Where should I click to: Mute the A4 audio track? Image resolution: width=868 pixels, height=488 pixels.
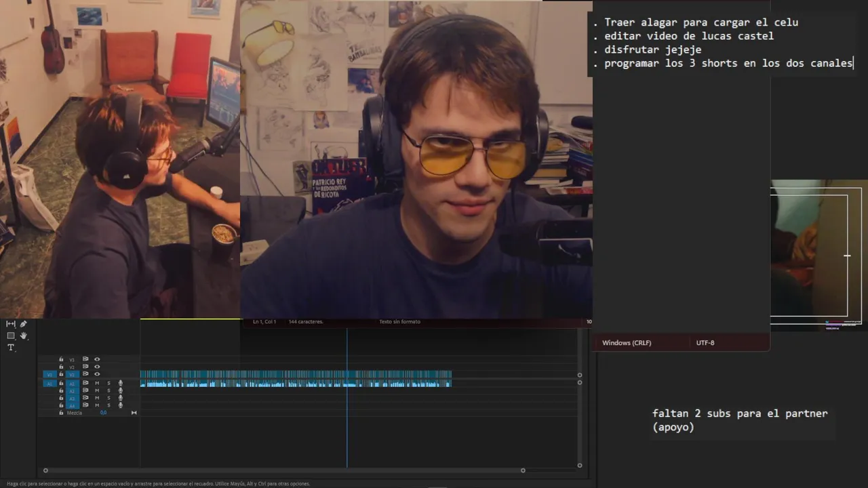point(97,405)
